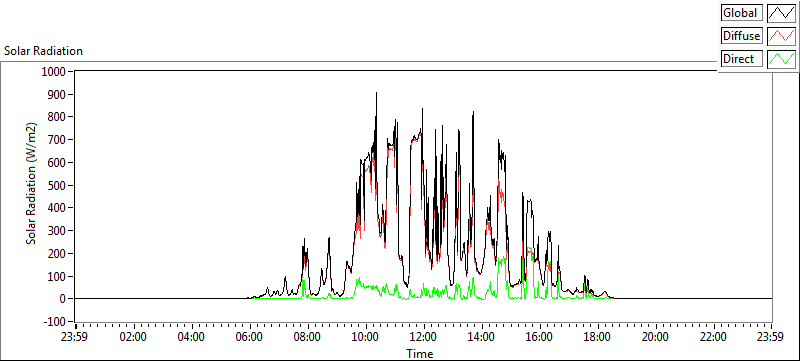The image size is (800, 361).
Task: Click the 18:00 time axis label
Action: pos(597,337)
